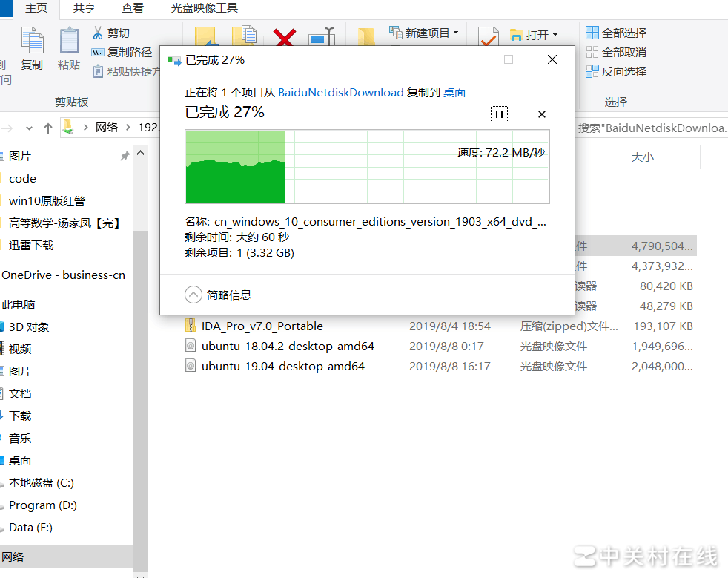This screenshot has height=578, width=728.
Task: Click Invert selection (反向选择)
Action: pos(616,72)
